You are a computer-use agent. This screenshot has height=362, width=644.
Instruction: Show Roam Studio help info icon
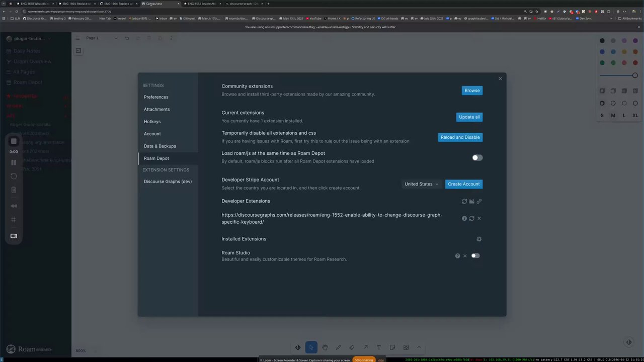pos(458,256)
